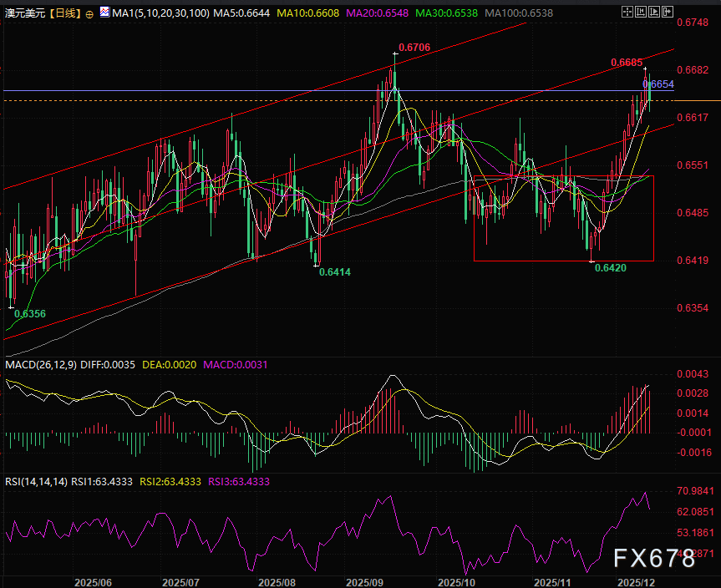Click the 0.6420 low price marker
Screen dimensions: 721x588
[610, 267]
